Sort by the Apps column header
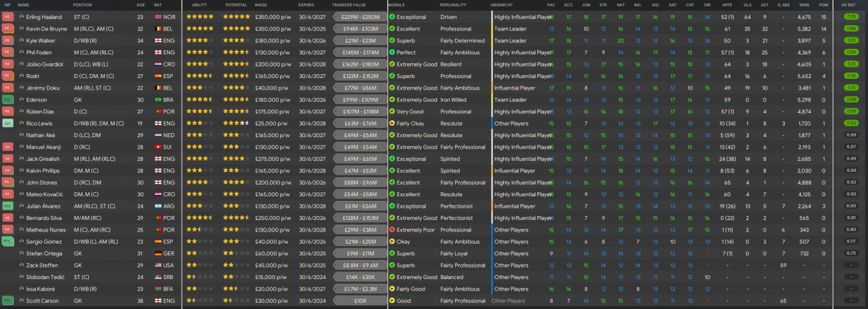This screenshot has height=309, width=868. pos(726,5)
